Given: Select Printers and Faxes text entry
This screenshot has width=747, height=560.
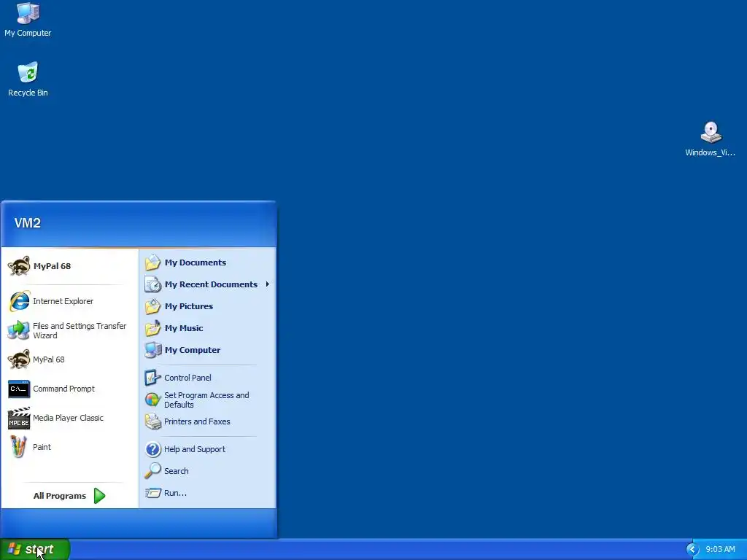Looking at the screenshot, I should [197, 421].
